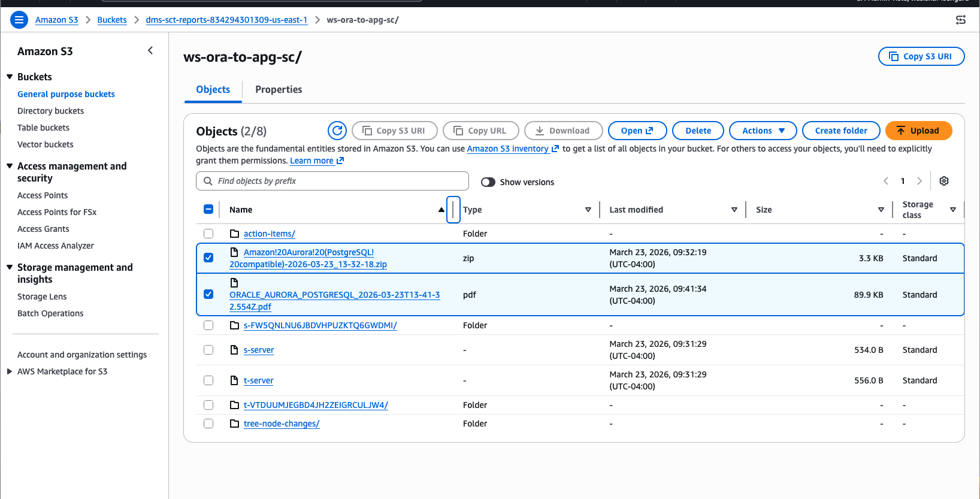Switch to the Properties tab
Image resolution: width=980 pixels, height=499 pixels.
click(x=279, y=89)
